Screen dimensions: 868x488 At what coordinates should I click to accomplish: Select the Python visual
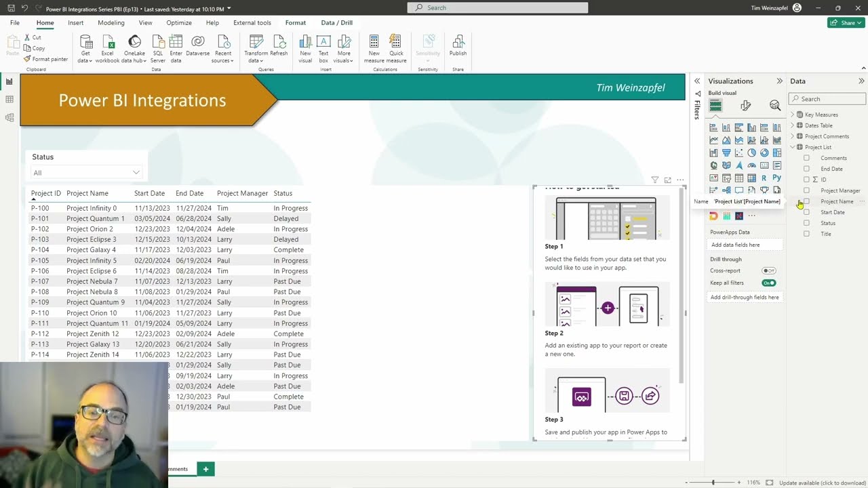point(776,178)
